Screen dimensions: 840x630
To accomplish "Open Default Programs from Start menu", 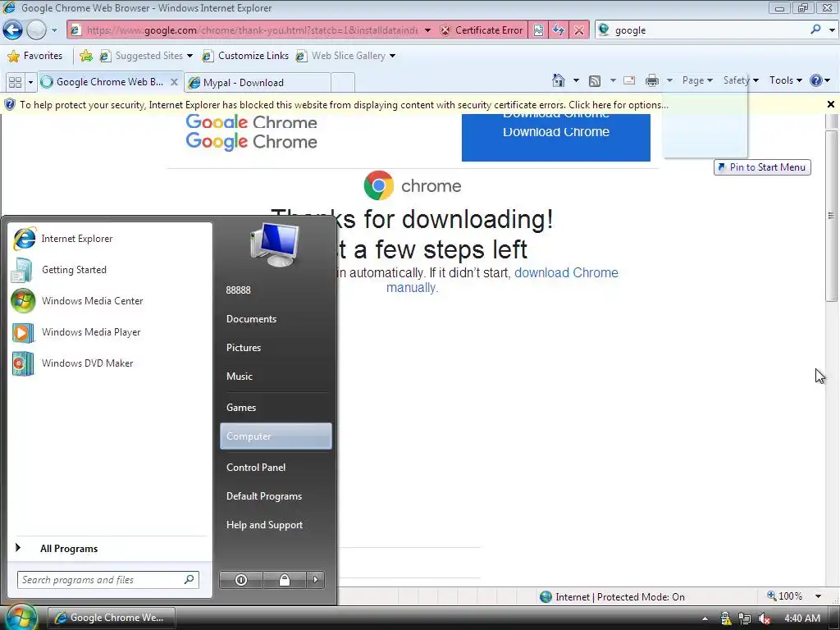I will click(x=276, y=496).
